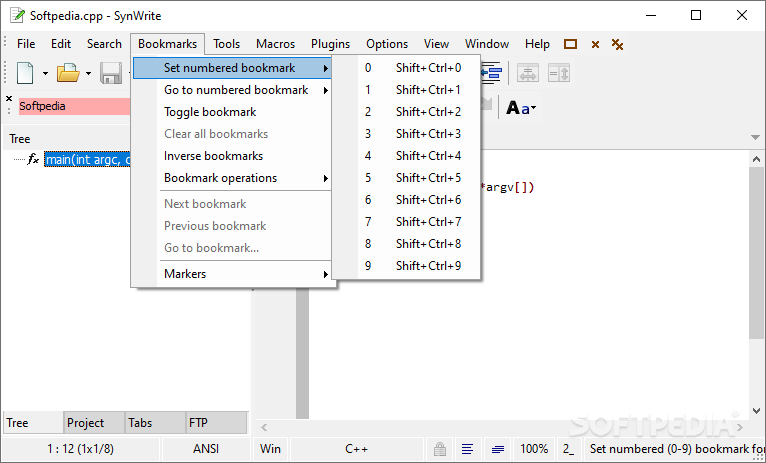Expand Bookmark operations submenu
The image size is (766, 463).
pos(326,178)
